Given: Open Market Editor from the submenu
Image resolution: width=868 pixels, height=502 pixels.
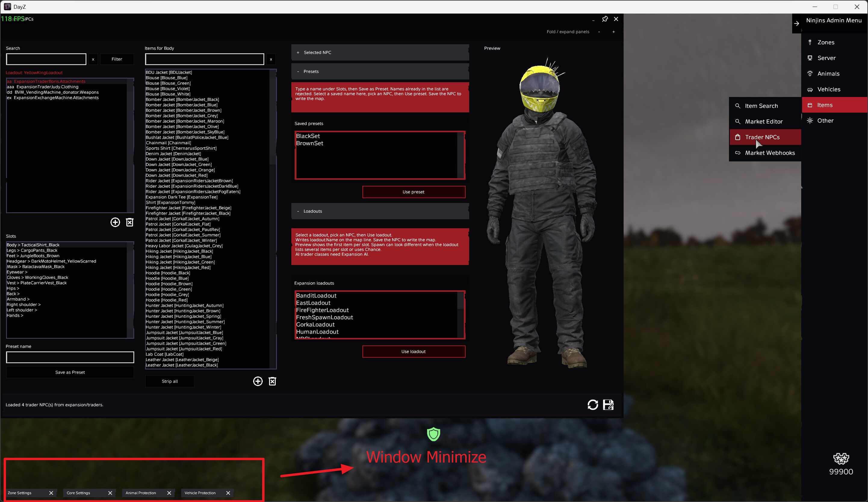Looking at the screenshot, I should [765, 122].
